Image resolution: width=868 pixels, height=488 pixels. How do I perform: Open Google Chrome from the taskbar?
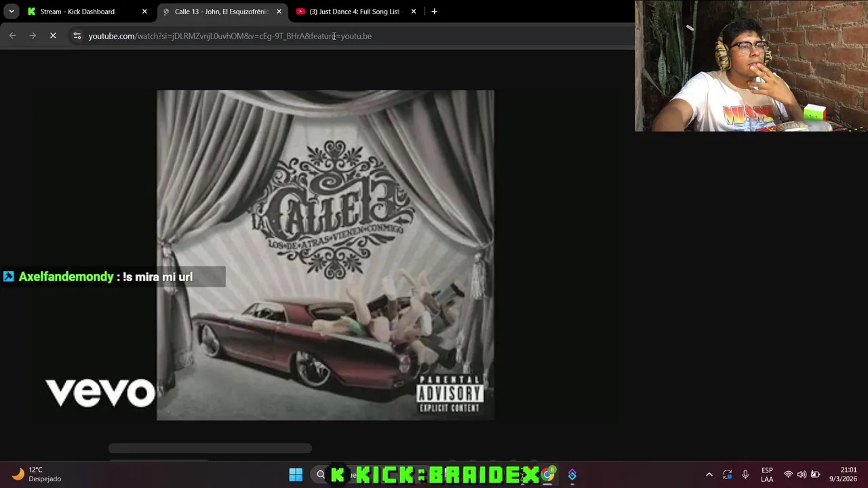tap(547, 474)
